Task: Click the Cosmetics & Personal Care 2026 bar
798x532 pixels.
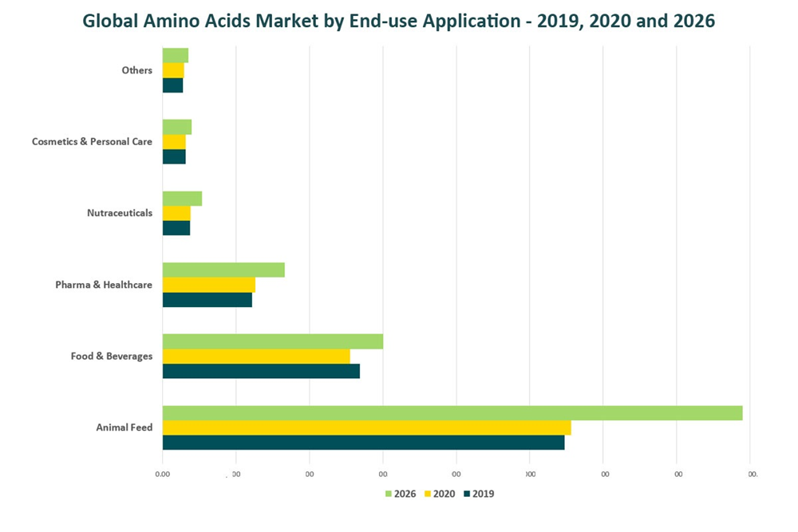Action: pos(176,128)
